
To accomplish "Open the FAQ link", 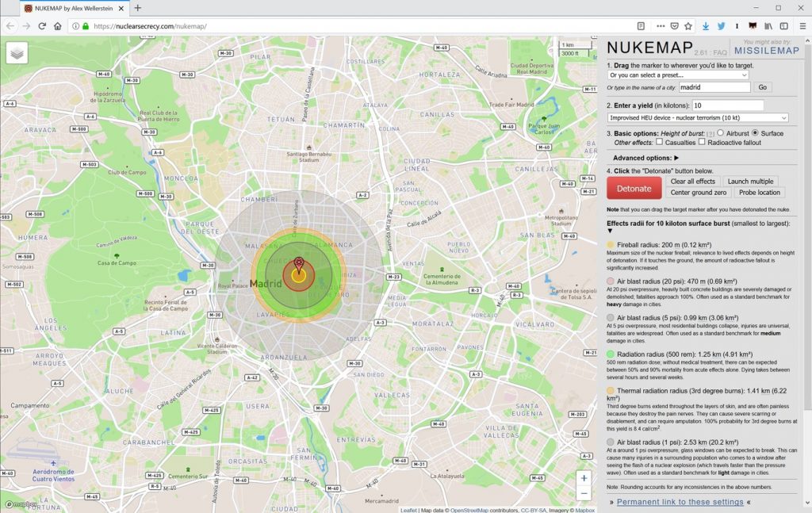I will 719,53.
